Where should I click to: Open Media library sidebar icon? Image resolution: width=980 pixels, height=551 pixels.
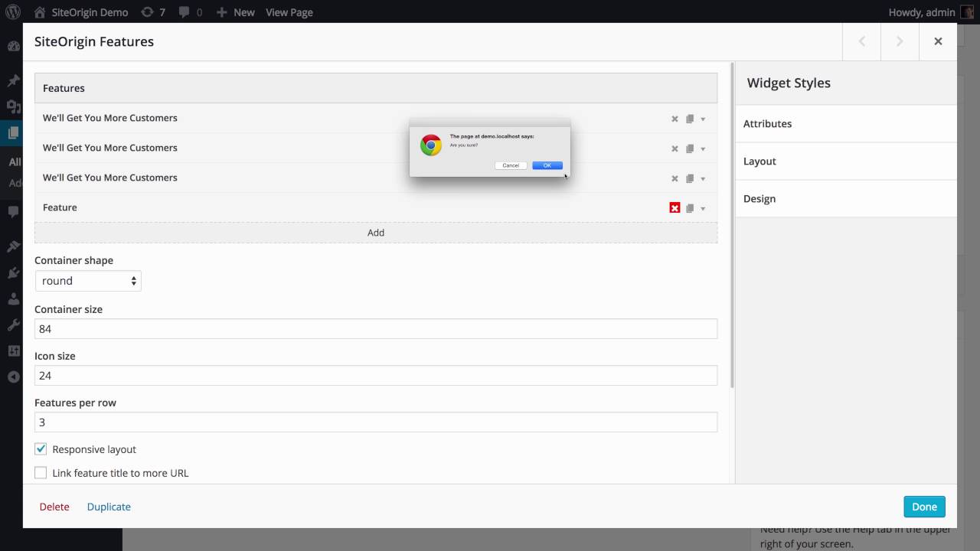(13, 106)
